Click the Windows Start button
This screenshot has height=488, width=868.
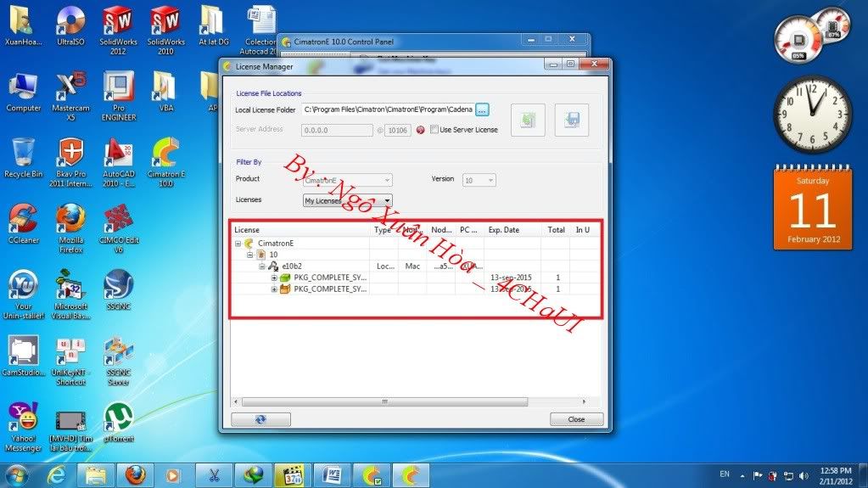click(16, 474)
